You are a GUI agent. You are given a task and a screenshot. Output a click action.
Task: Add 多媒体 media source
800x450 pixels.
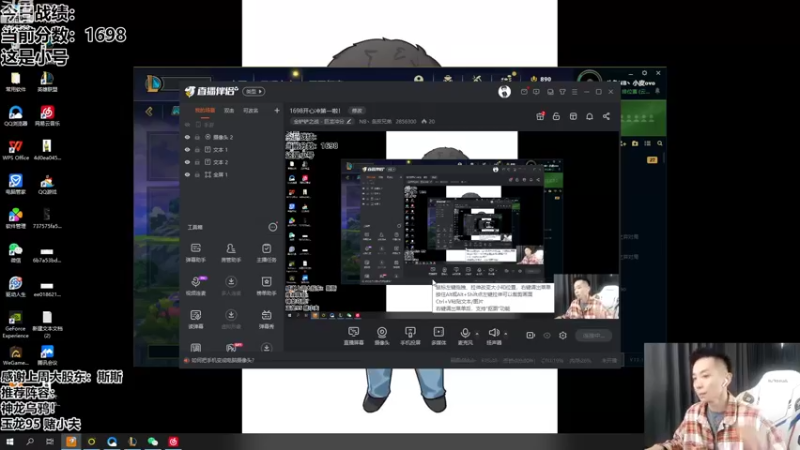coord(438,336)
